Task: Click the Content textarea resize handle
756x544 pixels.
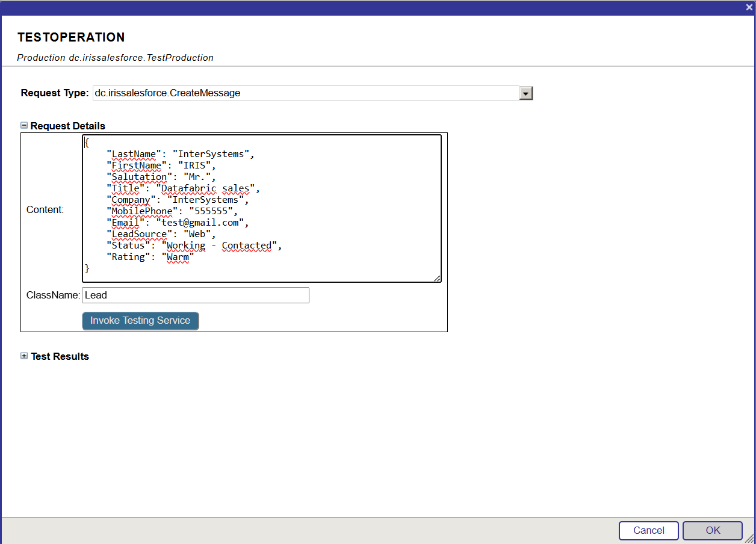Action: (438, 279)
